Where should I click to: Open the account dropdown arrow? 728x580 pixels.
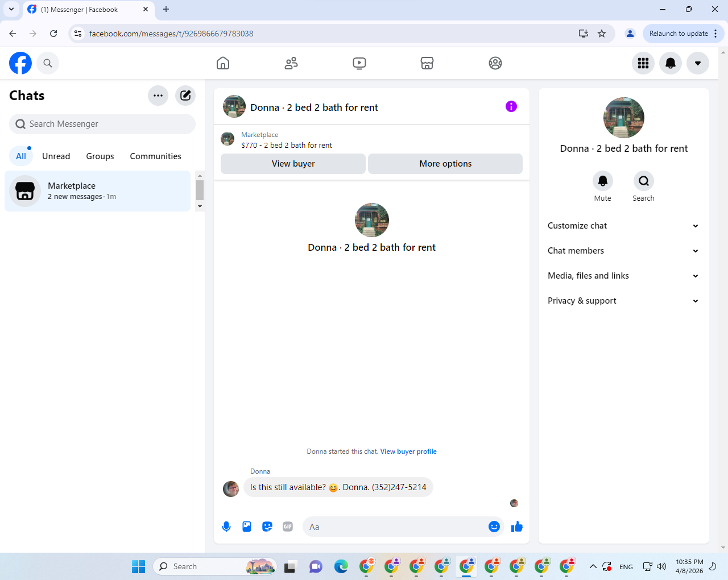[x=698, y=63]
